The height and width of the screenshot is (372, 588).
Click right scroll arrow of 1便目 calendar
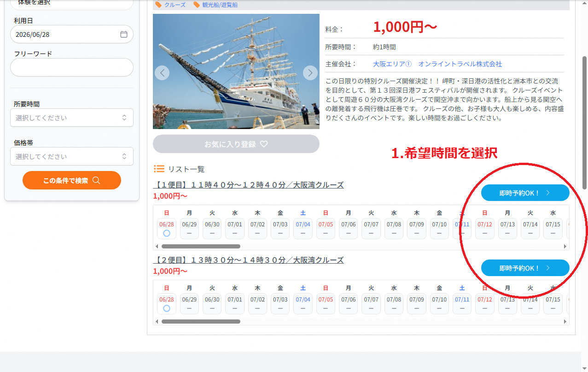point(565,246)
